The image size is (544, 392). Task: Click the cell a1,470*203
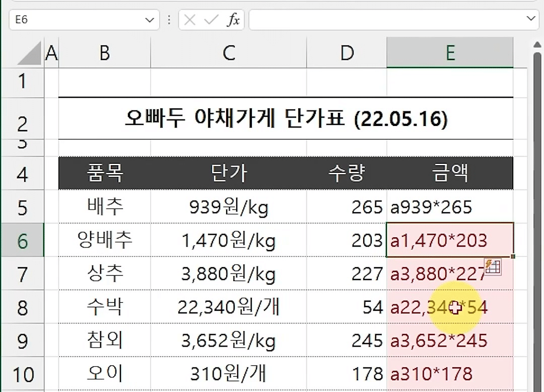tap(450, 240)
